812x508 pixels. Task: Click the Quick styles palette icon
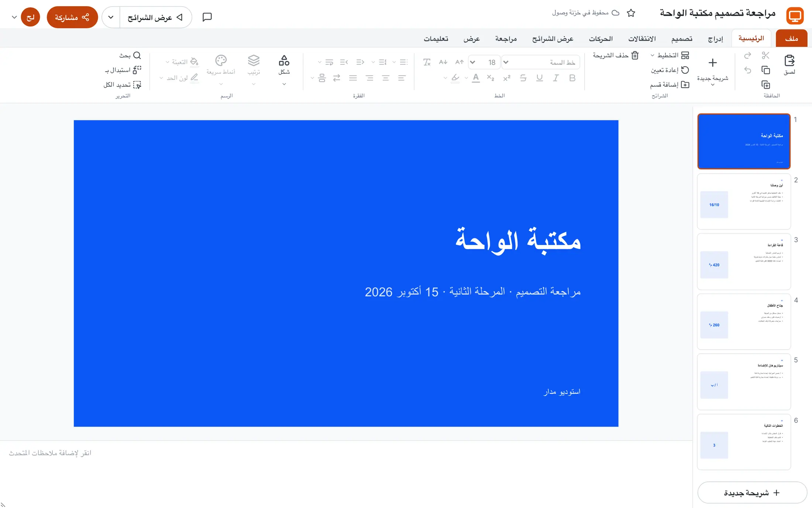pos(221,60)
